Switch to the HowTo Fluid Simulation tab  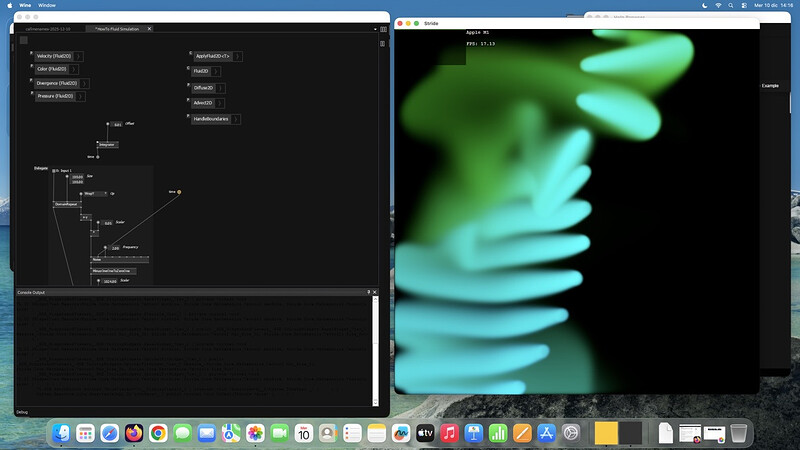tap(118, 29)
